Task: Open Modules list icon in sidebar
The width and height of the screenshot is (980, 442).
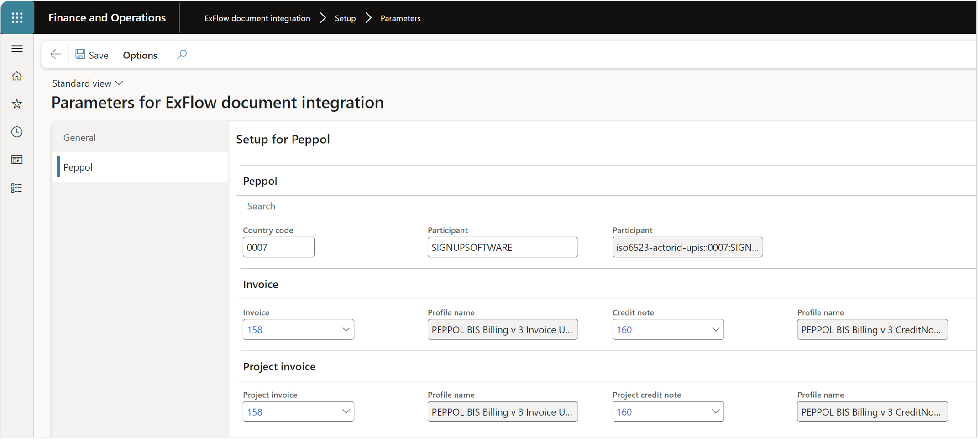Action: click(17, 188)
